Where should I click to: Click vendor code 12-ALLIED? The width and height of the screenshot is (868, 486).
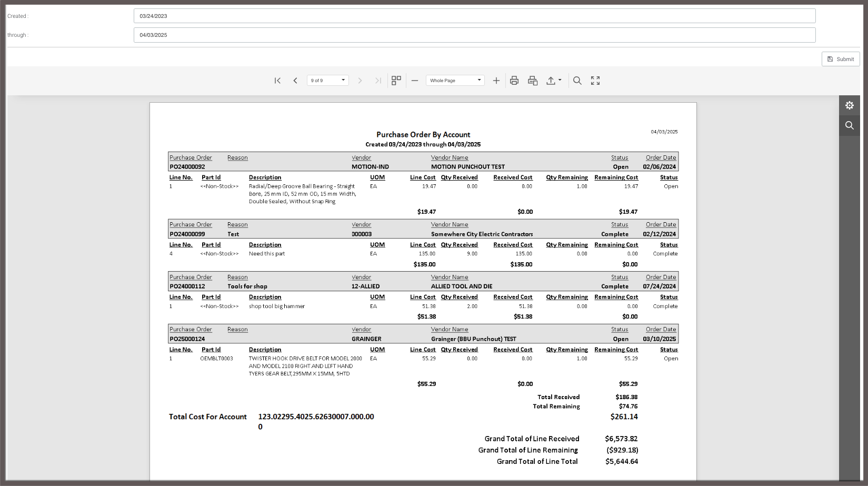[365, 286]
